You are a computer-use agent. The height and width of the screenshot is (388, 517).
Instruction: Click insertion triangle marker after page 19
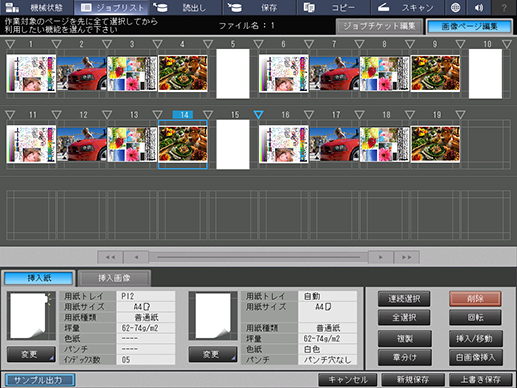point(460,115)
